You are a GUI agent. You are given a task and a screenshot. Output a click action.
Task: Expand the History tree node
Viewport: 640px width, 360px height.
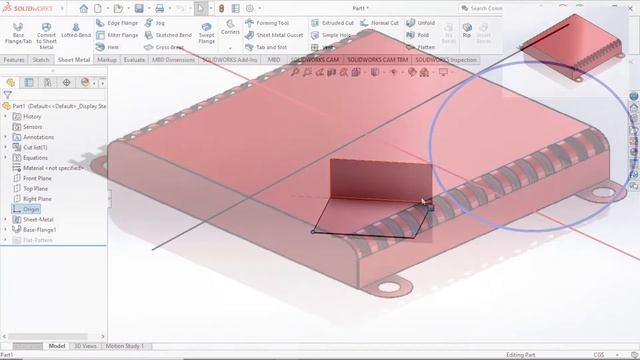pyautogui.click(x=5, y=117)
